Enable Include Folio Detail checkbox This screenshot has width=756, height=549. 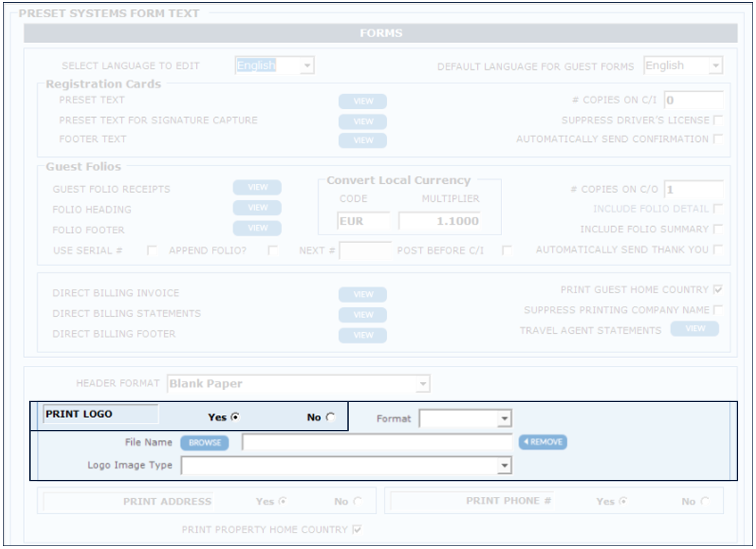point(717,209)
